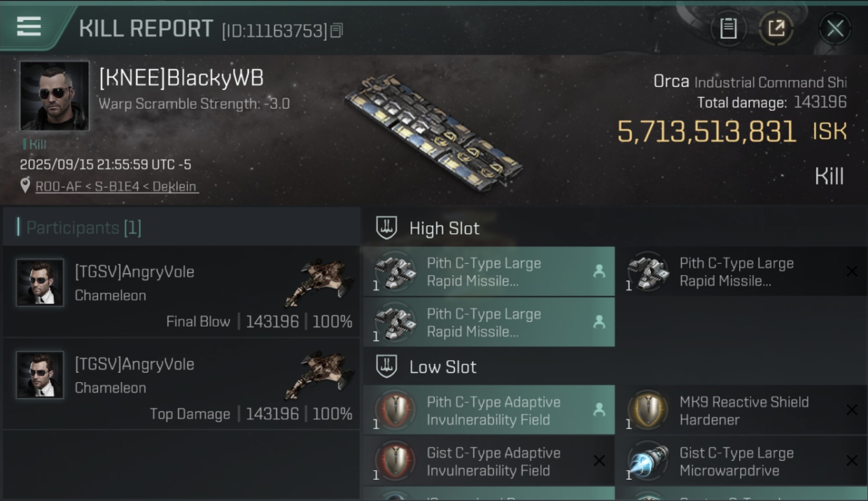Open the hamburger menu
Screen dimensions: 868x501
click(x=29, y=27)
